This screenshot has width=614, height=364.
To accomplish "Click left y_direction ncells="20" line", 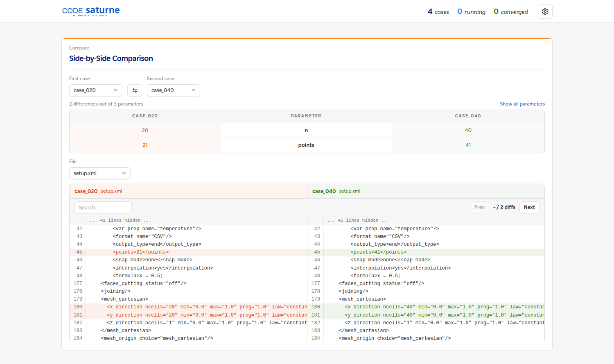I will 188,315.
